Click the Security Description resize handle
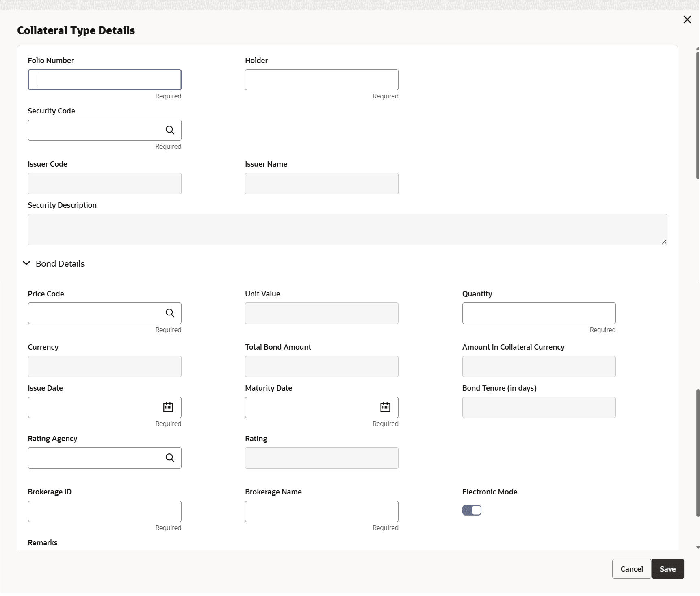 pos(664,242)
